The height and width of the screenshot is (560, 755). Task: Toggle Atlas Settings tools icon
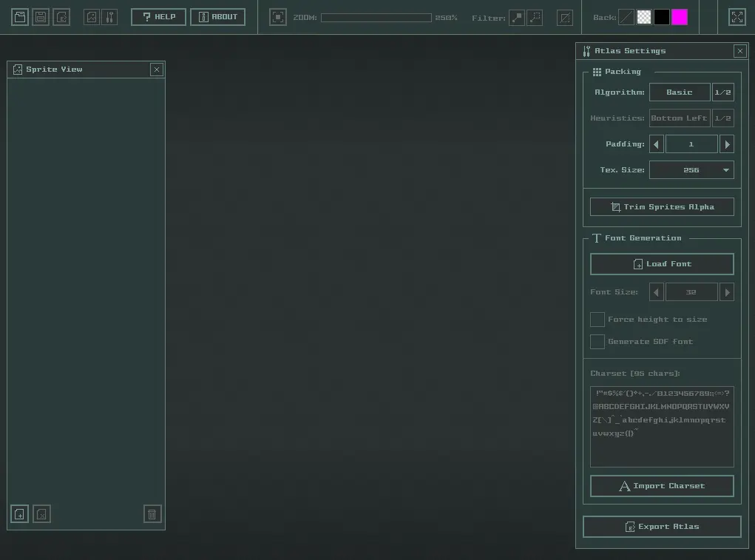109,17
